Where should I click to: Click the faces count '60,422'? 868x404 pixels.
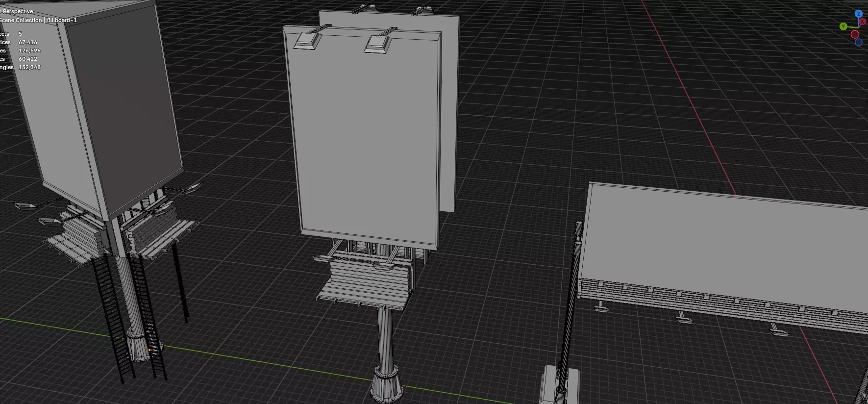point(28,59)
